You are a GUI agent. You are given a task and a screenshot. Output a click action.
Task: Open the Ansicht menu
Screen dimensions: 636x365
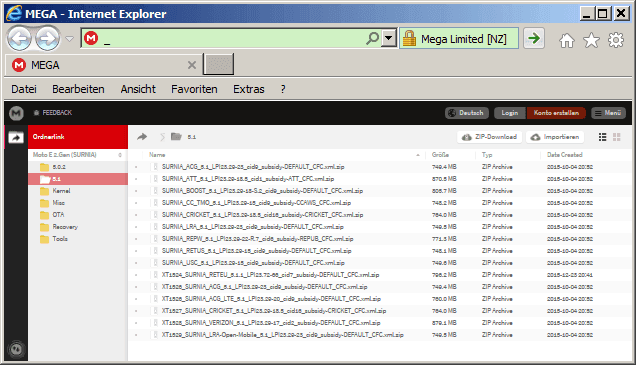(x=138, y=89)
